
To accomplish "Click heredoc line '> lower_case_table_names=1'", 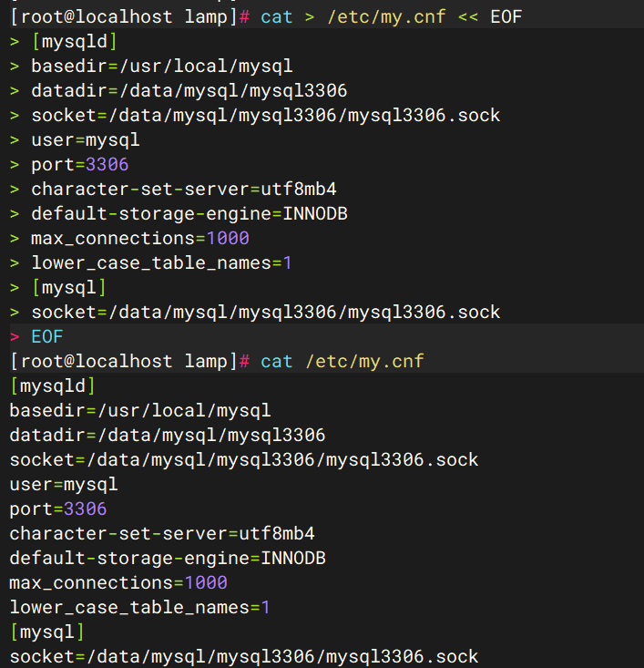I will click(151, 263).
